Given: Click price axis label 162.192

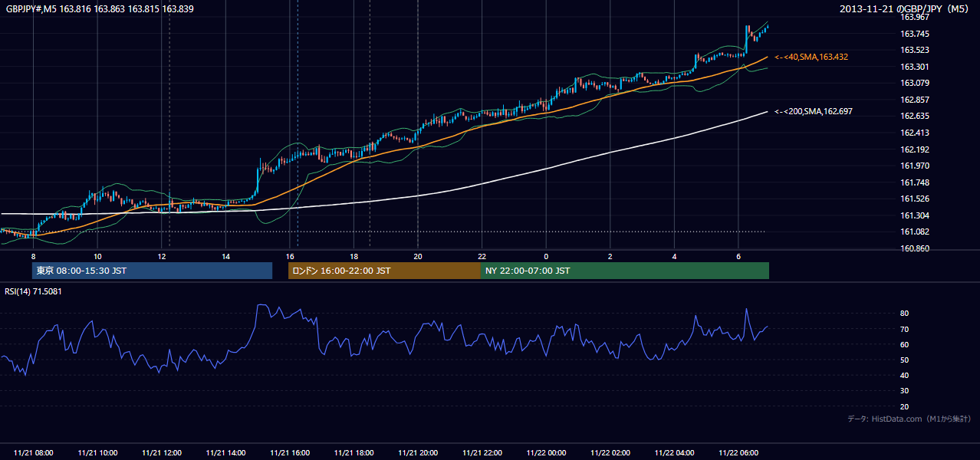Looking at the screenshot, I should (915, 149).
